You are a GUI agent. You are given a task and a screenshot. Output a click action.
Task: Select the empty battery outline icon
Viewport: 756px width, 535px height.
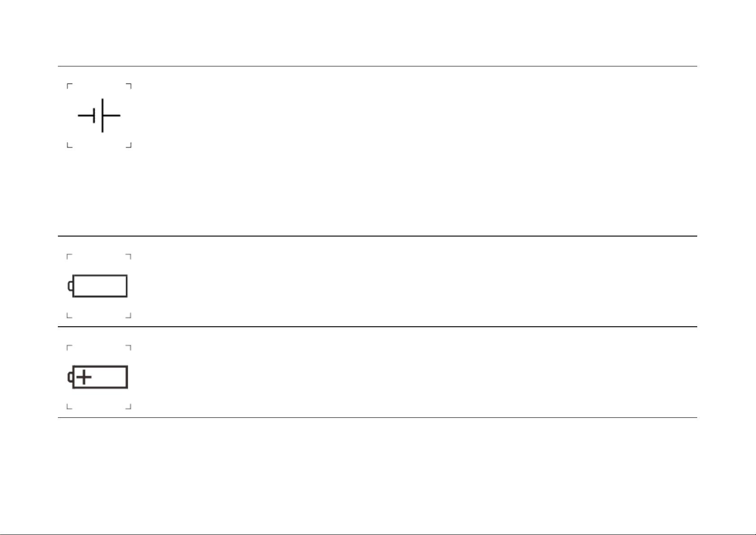coord(100,286)
